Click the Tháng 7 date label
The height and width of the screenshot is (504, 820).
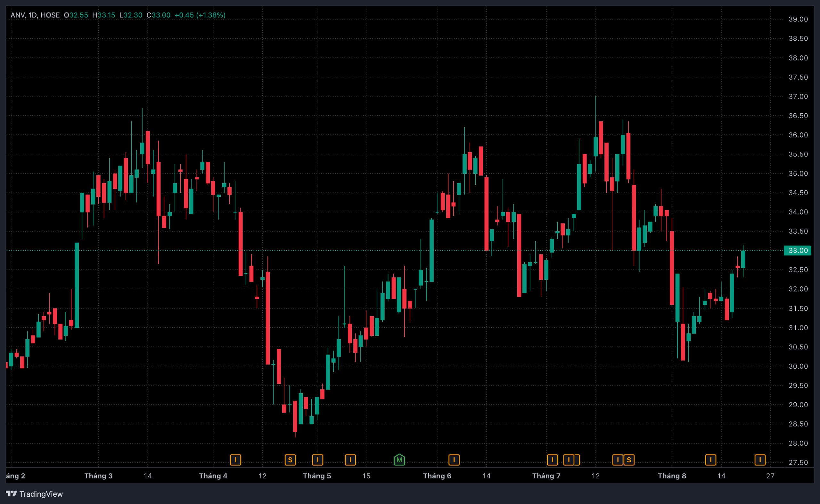(x=546, y=476)
